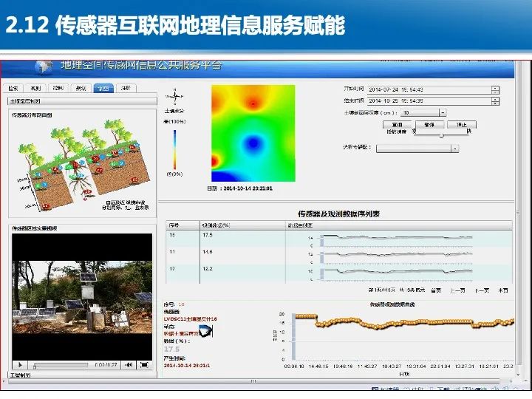The width and height of the screenshot is (532, 399).
Task: Click the soil moisture color scale bar
Action: [174, 149]
